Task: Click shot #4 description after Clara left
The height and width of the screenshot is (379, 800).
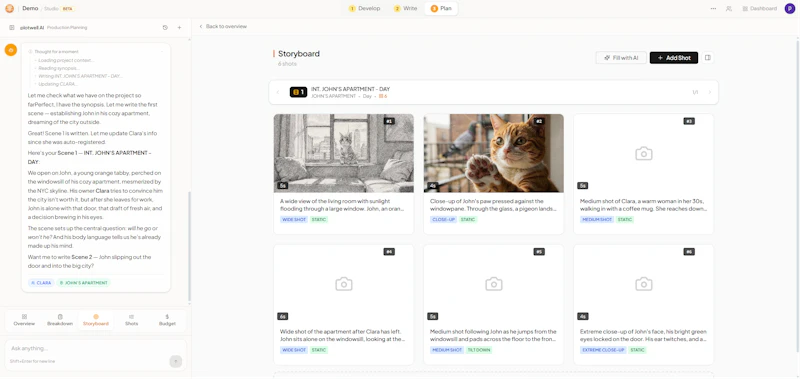Action: pyautogui.click(x=343, y=335)
